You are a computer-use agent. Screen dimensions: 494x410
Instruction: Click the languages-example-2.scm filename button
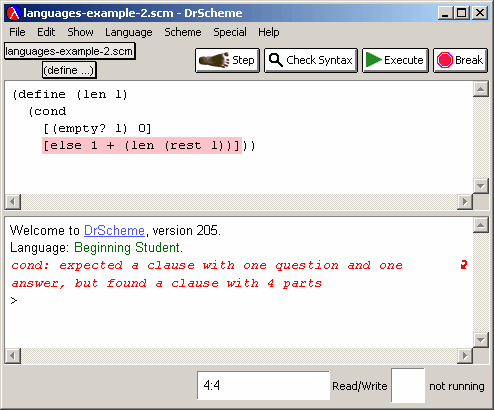[x=70, y=51]
